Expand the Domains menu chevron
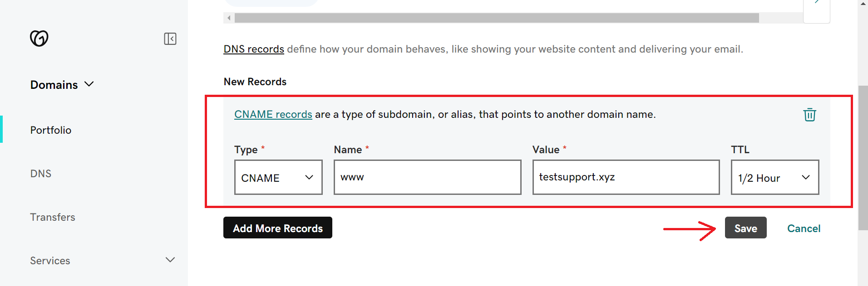Viewport: 868px width, 286px height. tap(89, 84)
